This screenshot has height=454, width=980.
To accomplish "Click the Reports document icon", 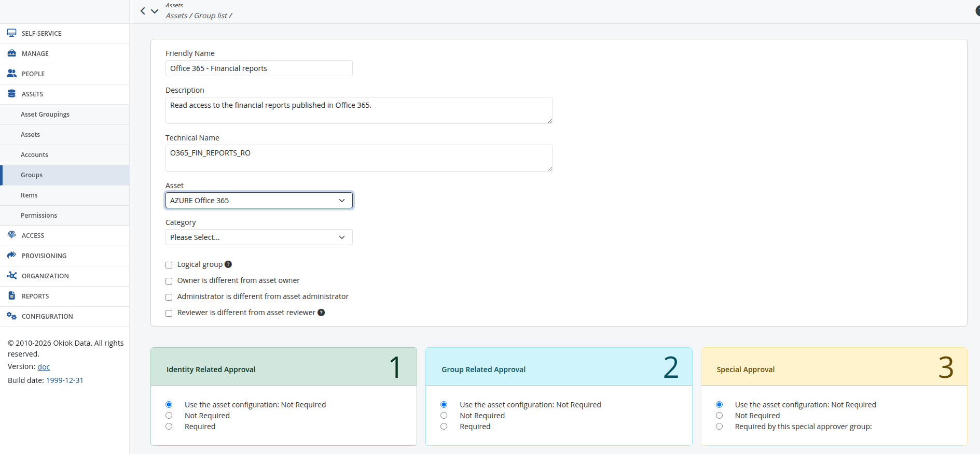I will [11, 296].
